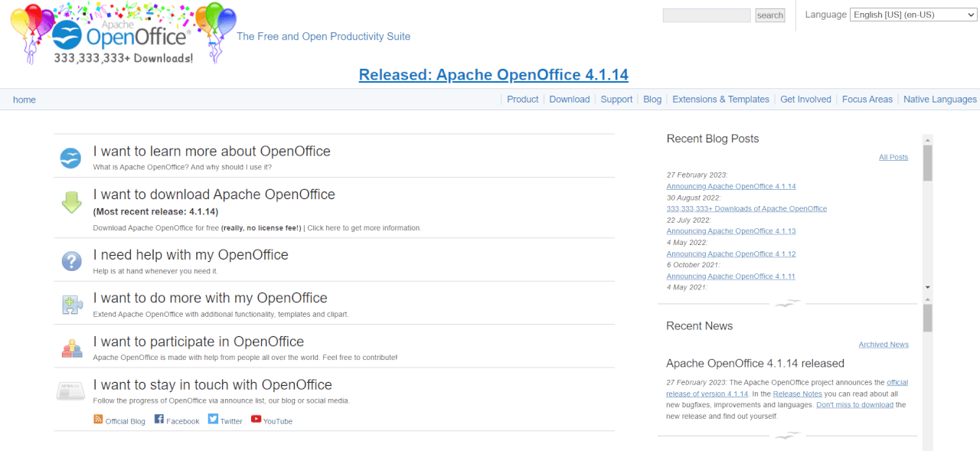The width and height of the screenshot is (980, 451).
Task: Open the Focus Areas menu
Action: coord(867,100)
